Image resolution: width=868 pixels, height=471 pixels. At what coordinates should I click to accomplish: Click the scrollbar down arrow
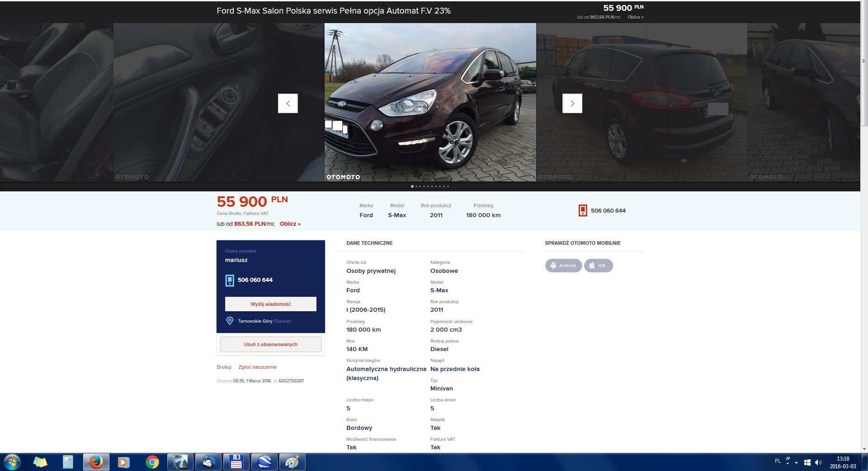[x=864, y=449]
